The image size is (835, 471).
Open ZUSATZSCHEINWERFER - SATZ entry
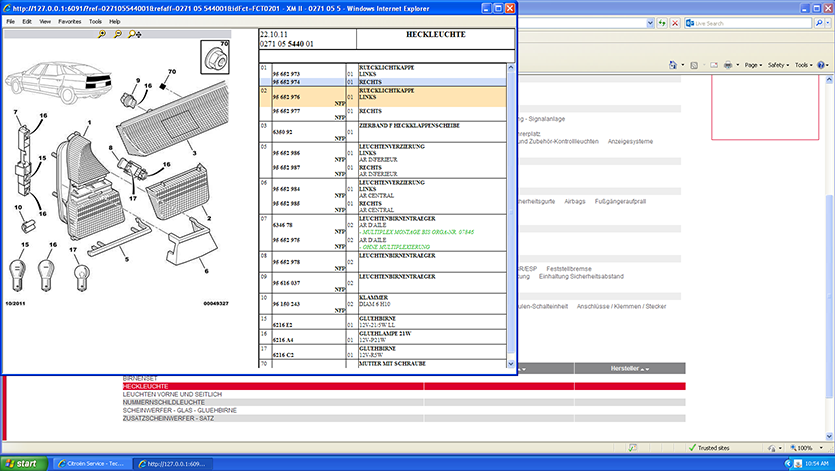168,418
